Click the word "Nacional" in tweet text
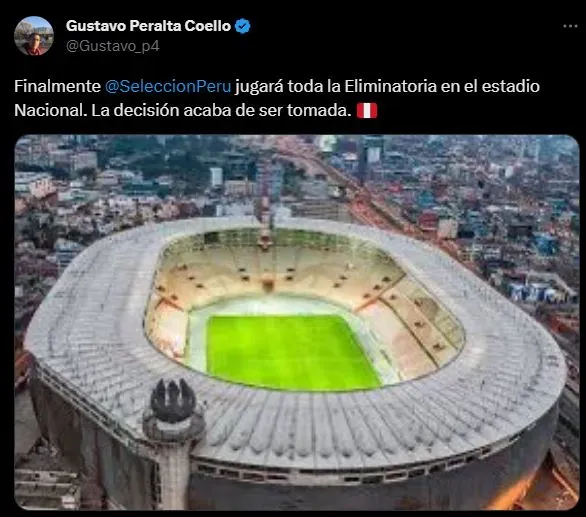Viewport: 586px width, 517px height. (x=49, y=111)
